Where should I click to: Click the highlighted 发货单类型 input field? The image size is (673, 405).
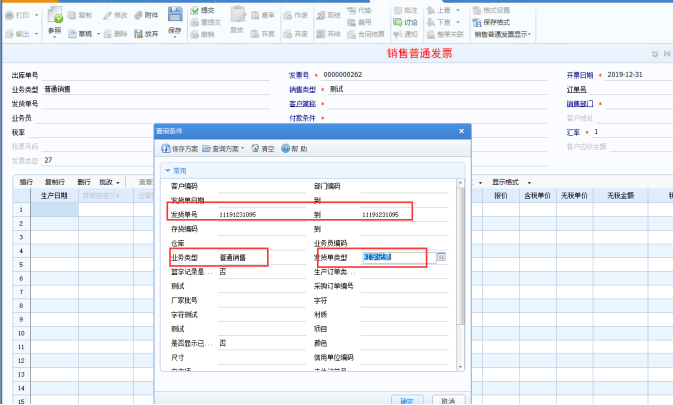(398, 257)
